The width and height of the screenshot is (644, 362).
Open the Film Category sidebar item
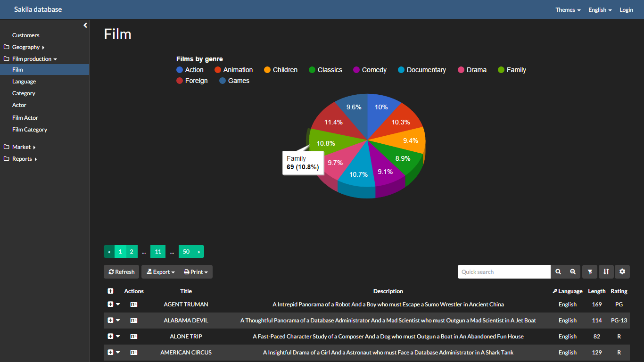tap(30, 130)
